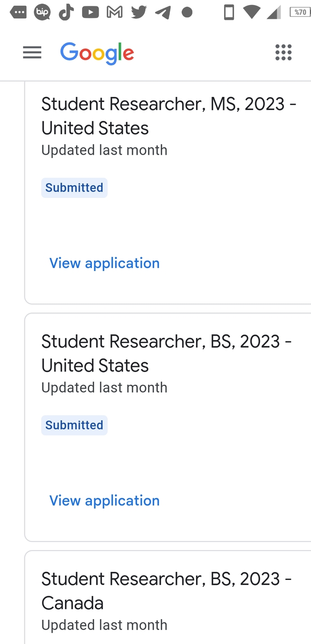Tap the Gmail notification icon
The width and height of the screenshot is (311, 644).
pos(114,12)
